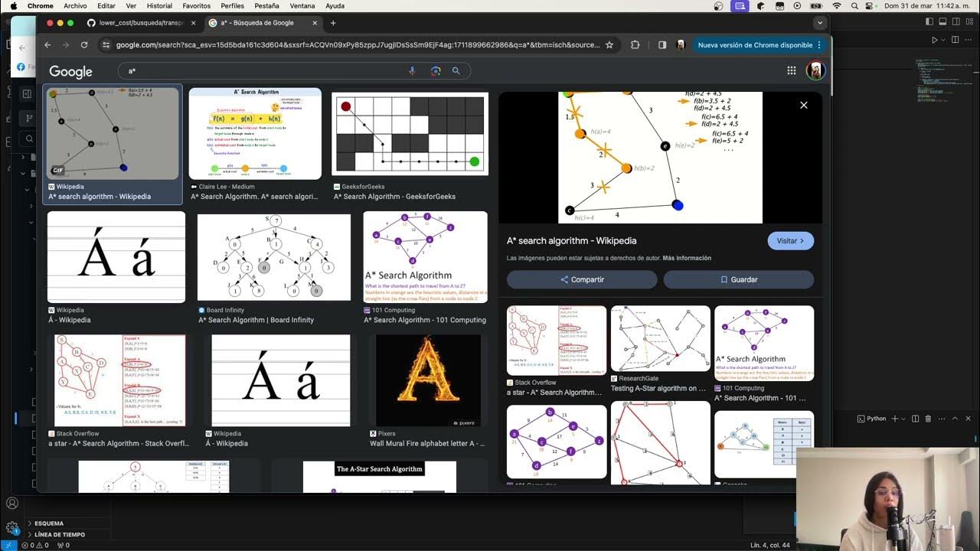980x551 pixels.
Task: Open Chrome three-dot menu
Action: (x=819, y=45)
